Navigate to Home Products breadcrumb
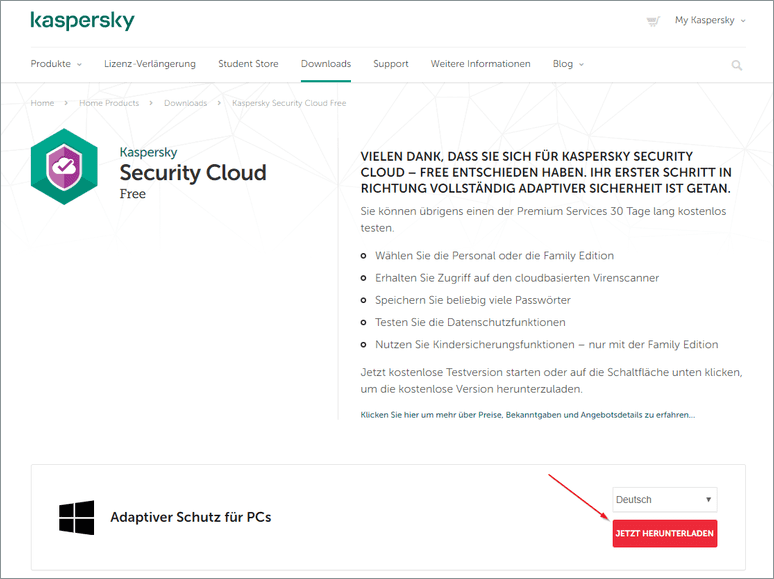This screenshot has height=579, width=774. 109,103
